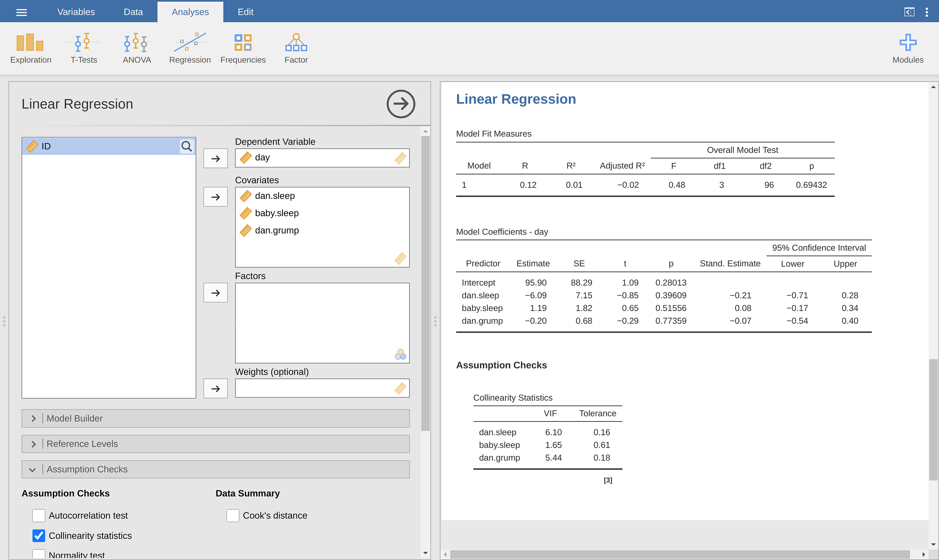This screenshot has width=939, height=560.
Task: Click the Collinearity Statistics table title
Action: point(512,398)
